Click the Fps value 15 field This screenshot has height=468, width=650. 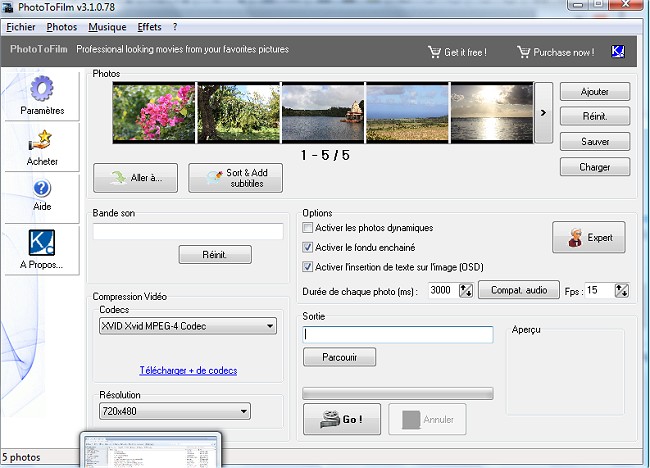tap(599, 290)
